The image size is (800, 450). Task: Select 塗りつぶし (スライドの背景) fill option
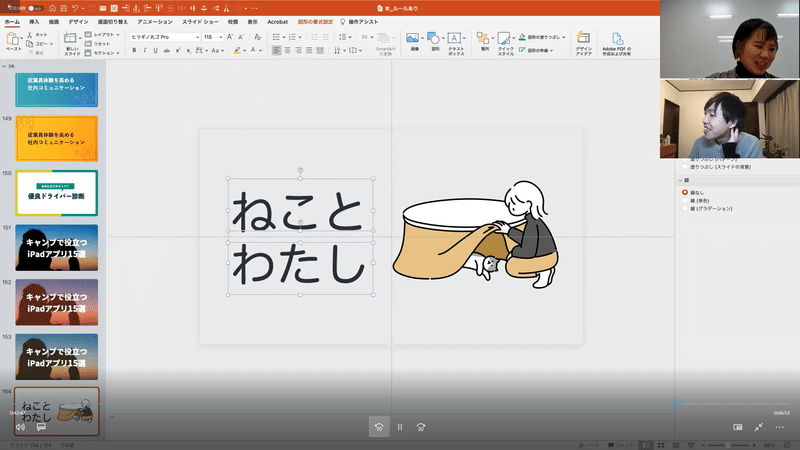click(685, 167)
